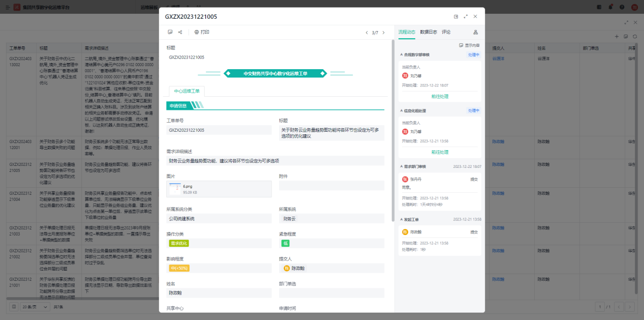Screen dimensions: 644x320
Task: Expand the dialog to full screen
Action: [x=466, y=17]
